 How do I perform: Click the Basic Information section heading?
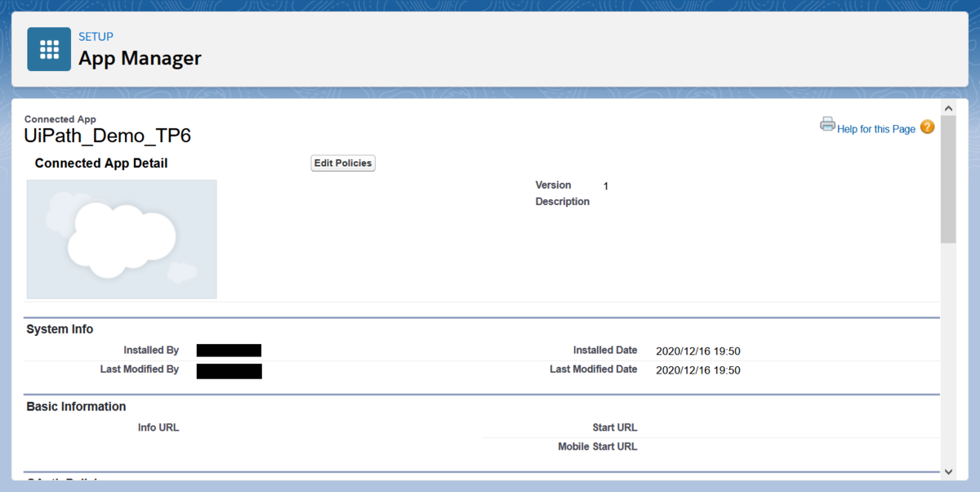pos(76,406)
